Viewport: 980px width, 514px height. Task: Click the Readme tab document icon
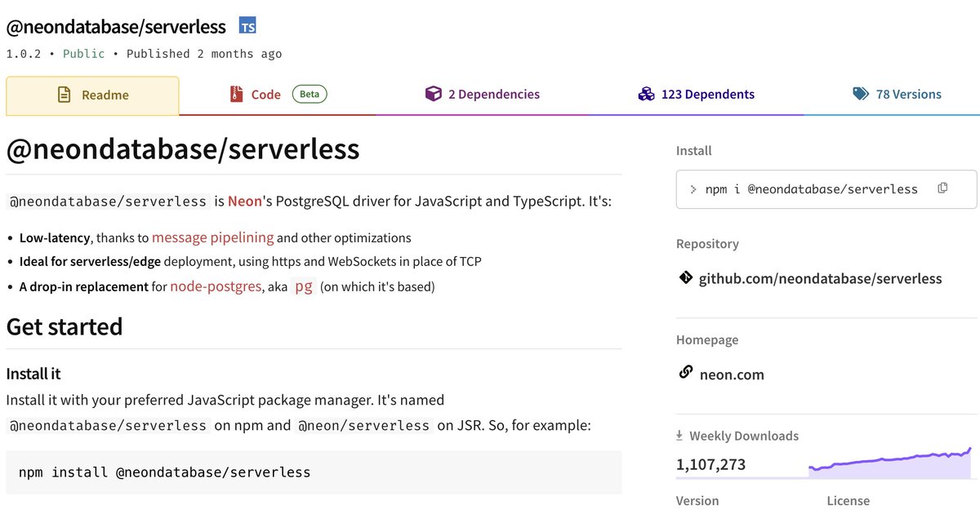64,95
